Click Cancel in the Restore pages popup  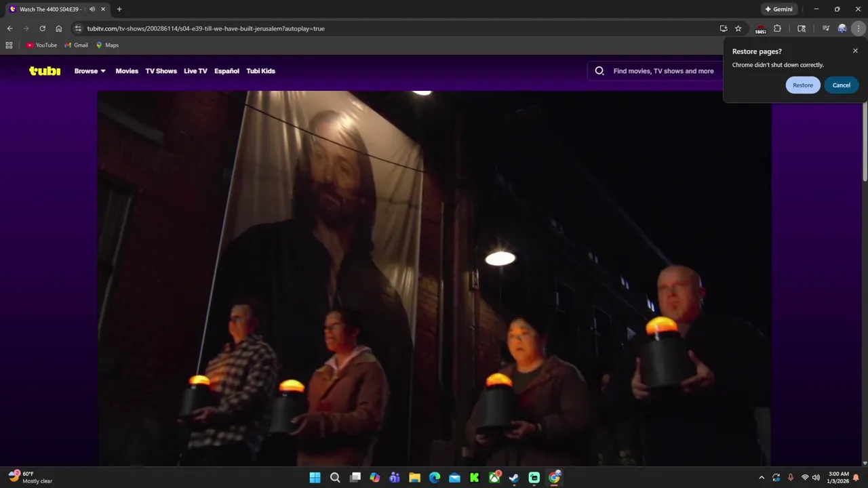click(x=842, y=85)
